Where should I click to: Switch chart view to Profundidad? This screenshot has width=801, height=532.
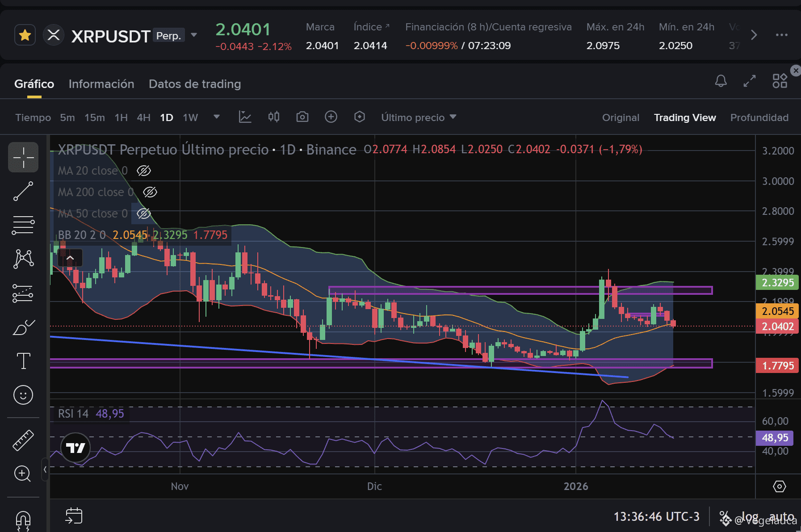coord(759,117)
